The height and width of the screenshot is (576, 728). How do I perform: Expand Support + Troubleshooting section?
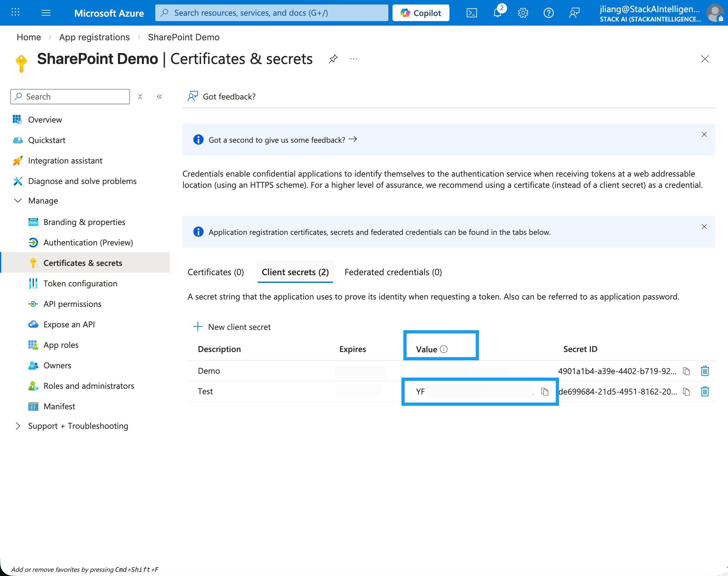(x=18, y=426)
